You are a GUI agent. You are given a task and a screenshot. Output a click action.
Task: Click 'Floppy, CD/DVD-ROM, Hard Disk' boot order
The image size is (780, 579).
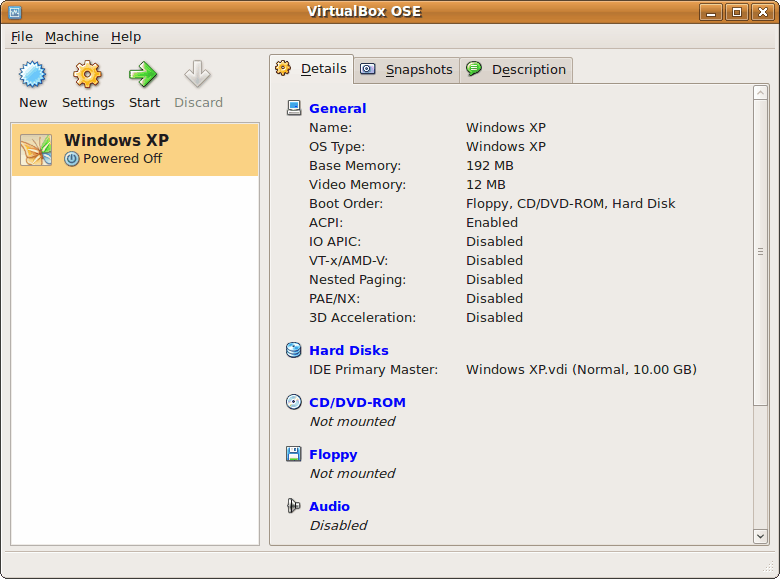point(571,204)
